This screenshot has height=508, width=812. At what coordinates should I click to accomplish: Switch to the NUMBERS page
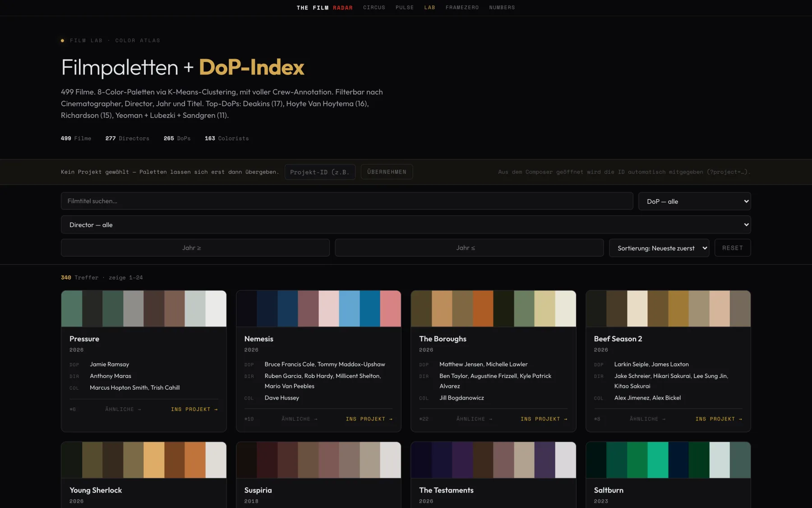[x=502, y=8]
